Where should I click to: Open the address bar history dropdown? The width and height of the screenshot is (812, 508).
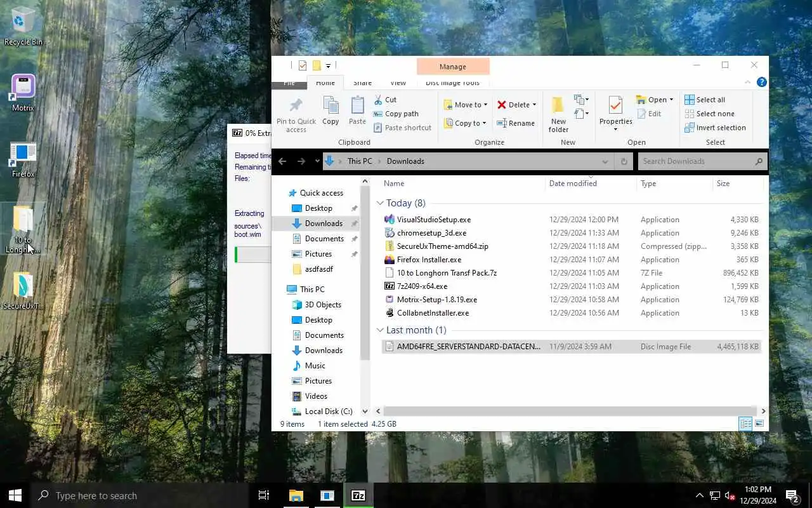click(605, 161)
